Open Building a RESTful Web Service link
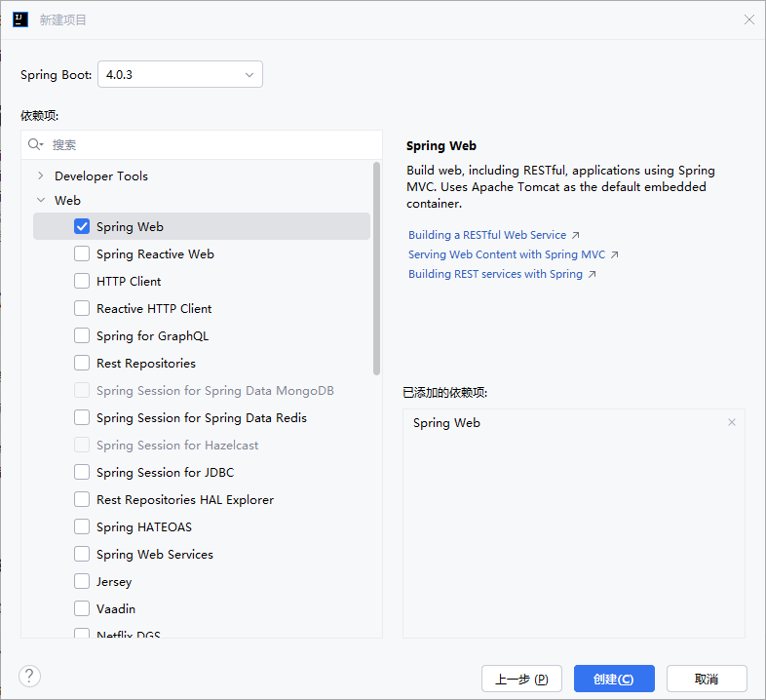The width and height of the screenshot is (766, 700). (x=487, y=235)
